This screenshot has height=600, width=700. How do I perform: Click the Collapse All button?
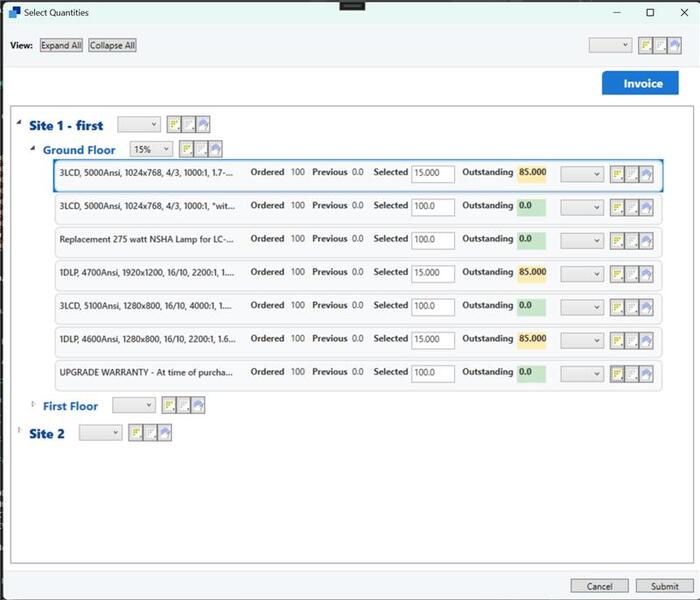tap(112, 45)
